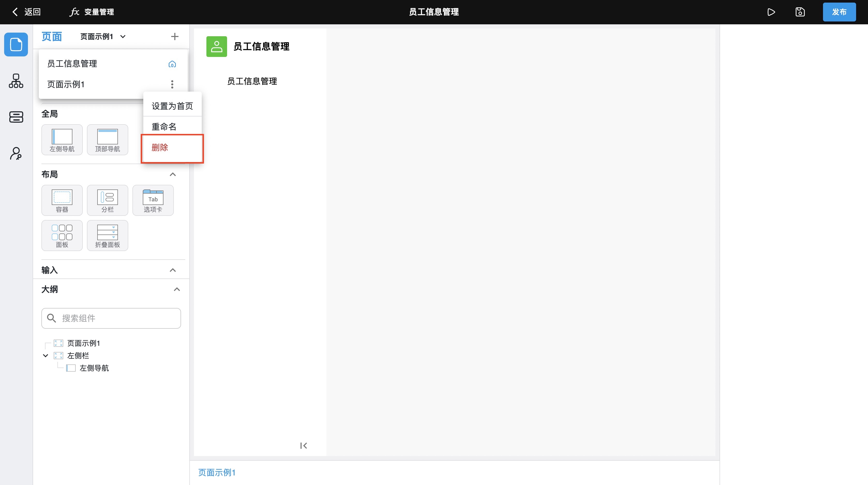Select the 选项卡 Tab component
Image resolution: width=868 pixels, height=485 pixels.
click(153, 200)
